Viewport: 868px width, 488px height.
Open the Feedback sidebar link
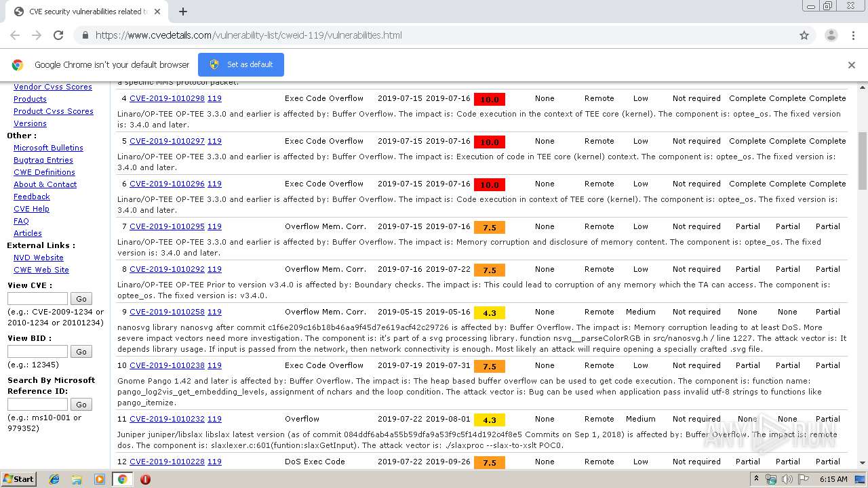[x=32, y=197]
